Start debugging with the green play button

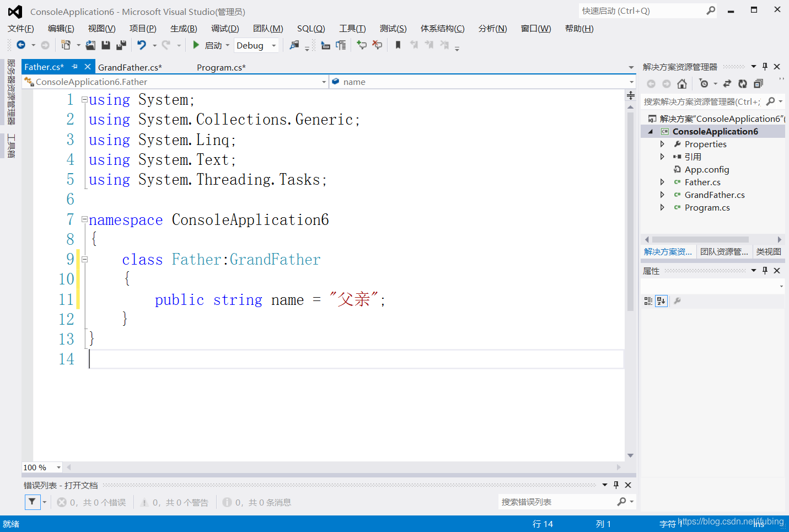196,45
